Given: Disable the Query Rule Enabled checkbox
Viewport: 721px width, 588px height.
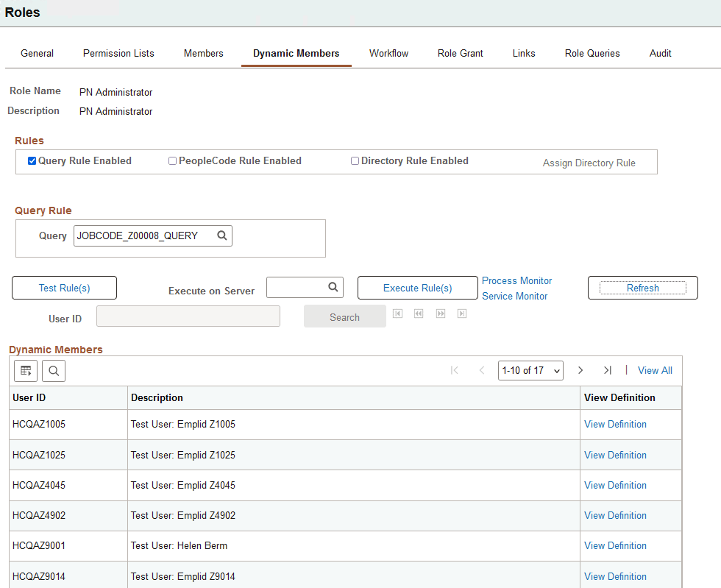Looking at the screenshot, I should tap(31, 160).
